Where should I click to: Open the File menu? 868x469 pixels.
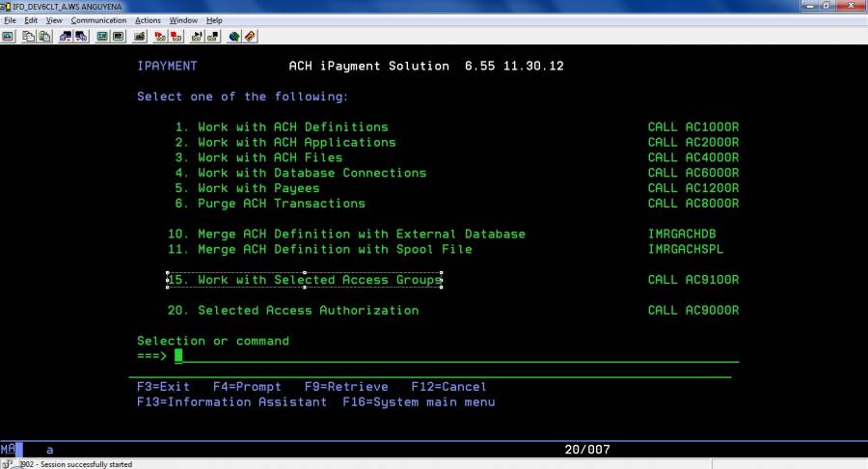pyautogui.click(x=10, y=20)
